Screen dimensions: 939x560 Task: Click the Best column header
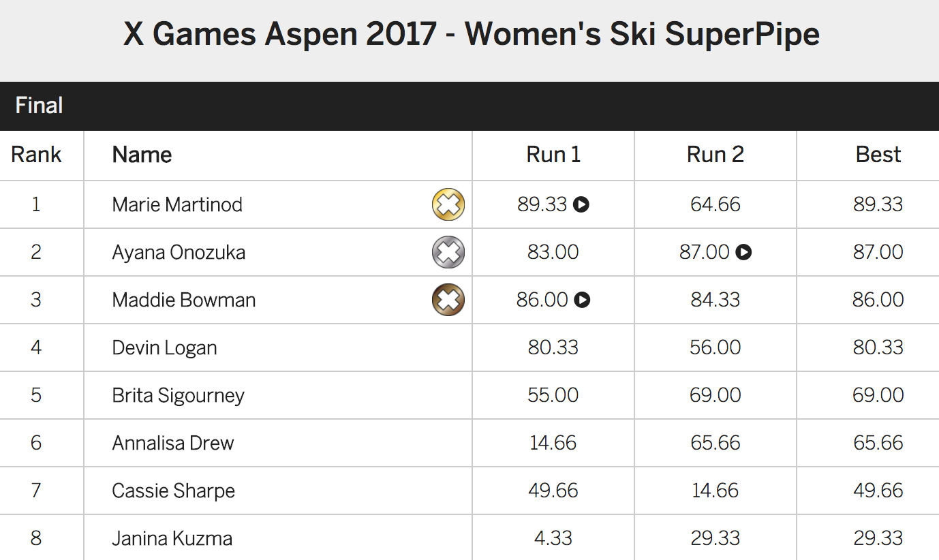pyautogui.click(x=878, y=155)
